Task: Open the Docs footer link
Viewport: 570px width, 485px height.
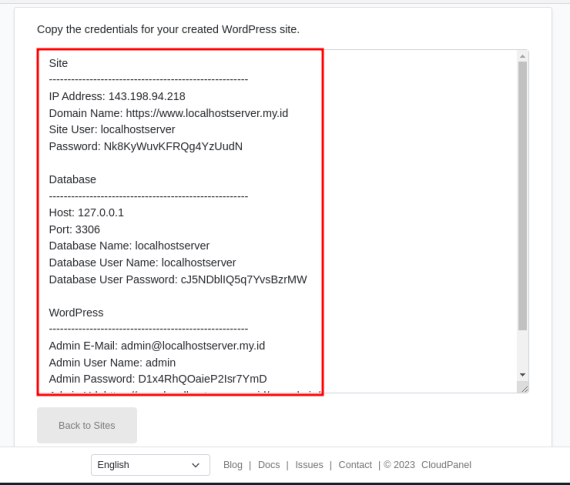Action: coord(269,465)
